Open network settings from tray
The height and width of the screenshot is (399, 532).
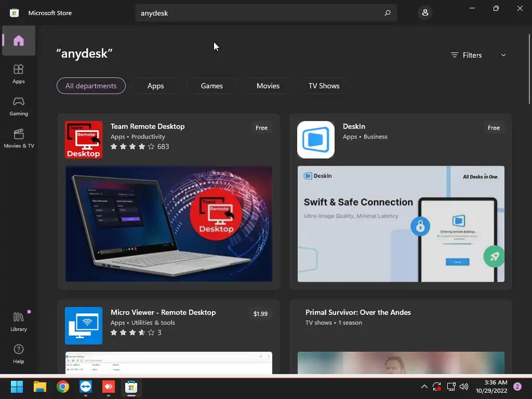(x=451, y=387)
